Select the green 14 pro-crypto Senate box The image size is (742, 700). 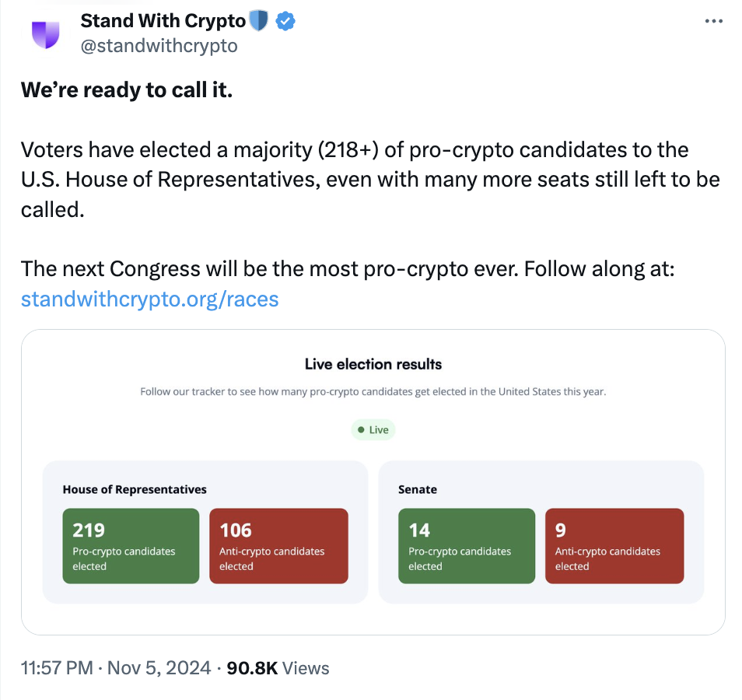(x=467, y=546)
